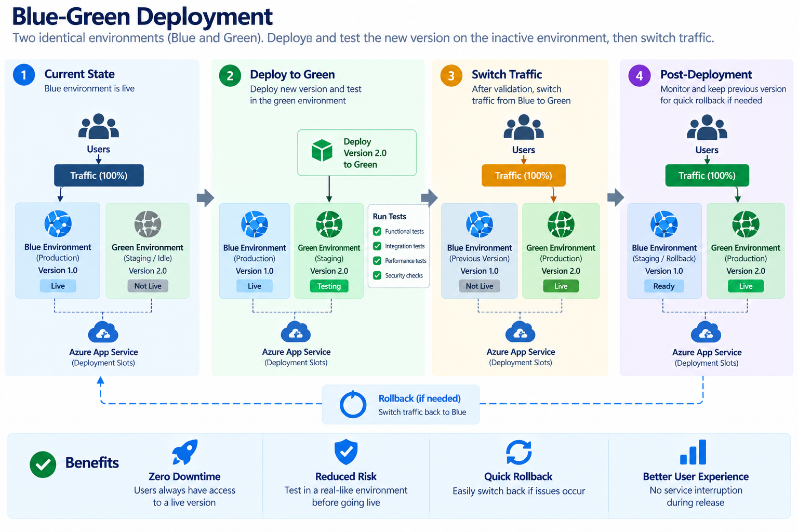Click the Reduced Risk heading
798x532 pixels.
[x=346, y=476]
